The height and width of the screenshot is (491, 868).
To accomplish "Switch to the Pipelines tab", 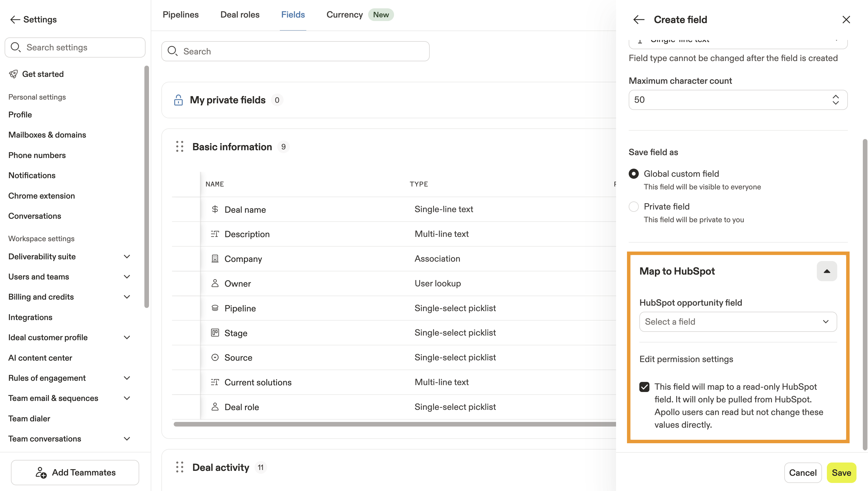I will [x=181, y=15].
